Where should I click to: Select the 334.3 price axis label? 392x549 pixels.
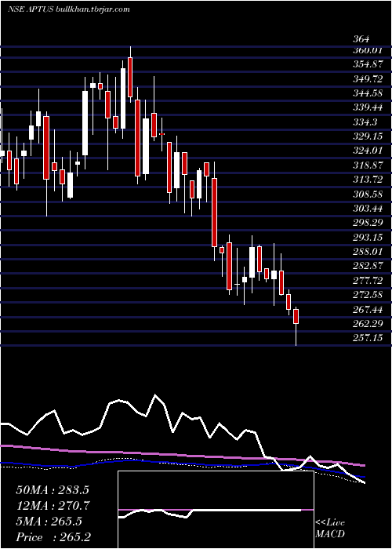coord(365,122)
